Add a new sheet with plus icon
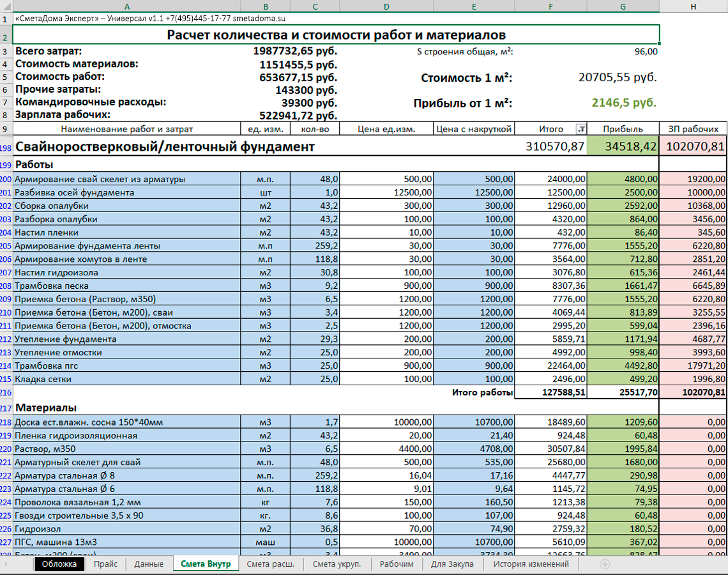The image size is (728, 575). [605, 564]
